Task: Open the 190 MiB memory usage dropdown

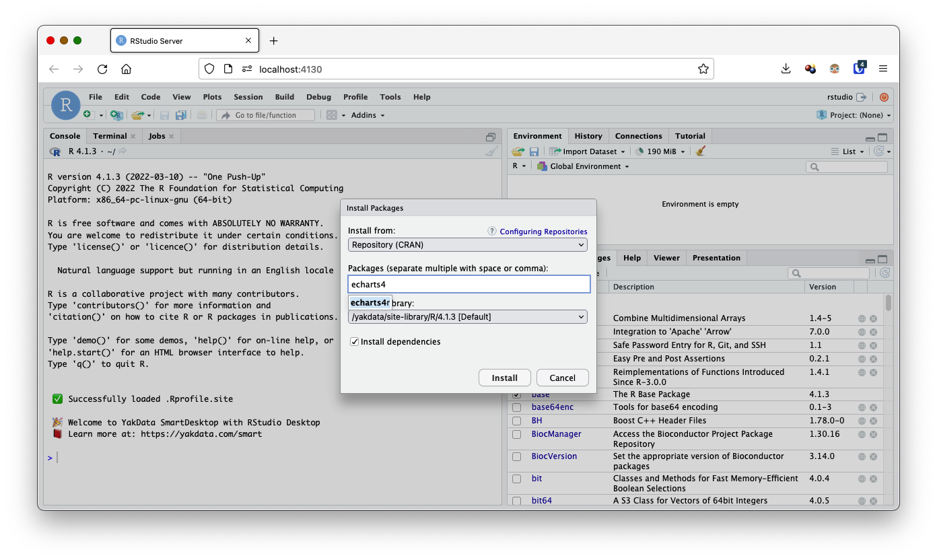Action: click(x=660, y=151)
